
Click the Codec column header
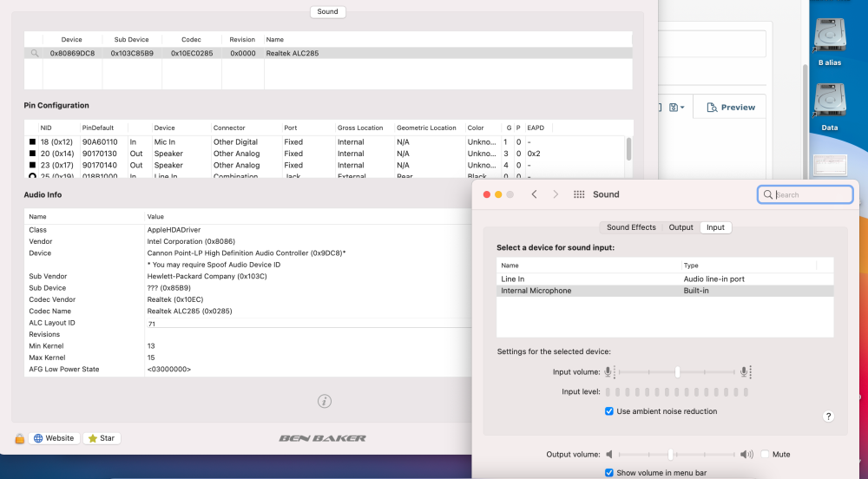tap(191, 40)
